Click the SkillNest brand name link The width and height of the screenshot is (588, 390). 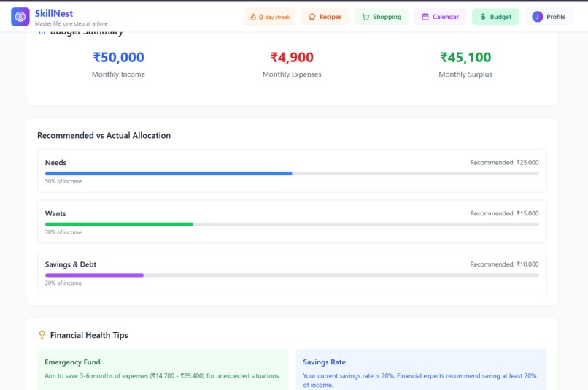54,14
